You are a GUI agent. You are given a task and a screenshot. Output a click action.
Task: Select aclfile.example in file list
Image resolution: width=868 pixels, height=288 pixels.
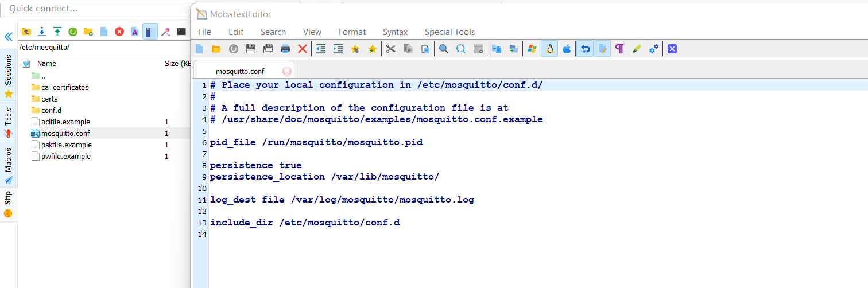(x=65, y=122)
